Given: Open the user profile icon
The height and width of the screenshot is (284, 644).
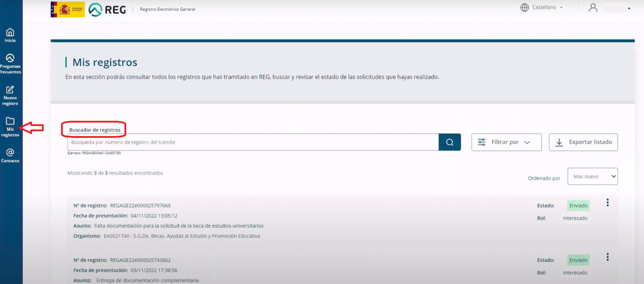Looking at the screenshot, I should (x=593, y=8).
